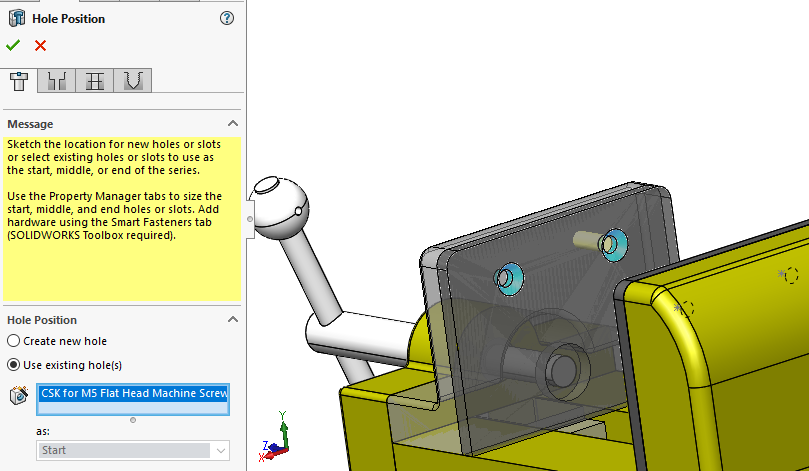Switch to the Middle Parts hole tab
Image resolution: width=809 pixels, height=471 pixels.
tap(95, 81)
